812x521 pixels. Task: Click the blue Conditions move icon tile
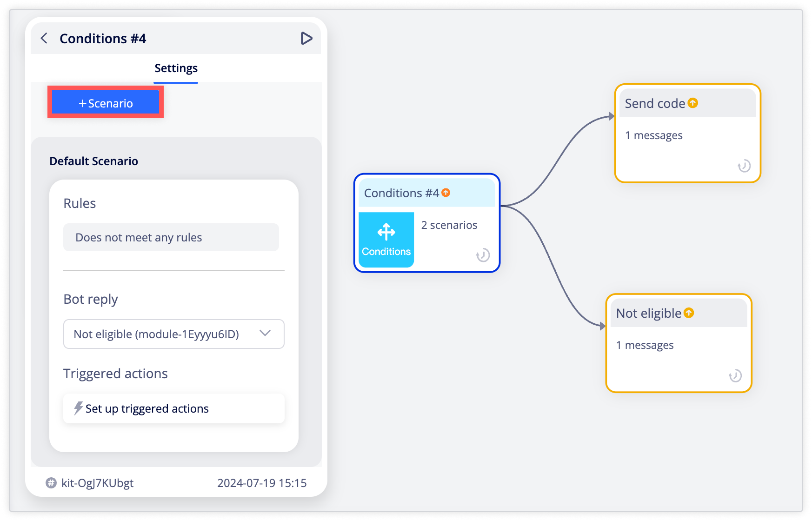[386, 240]
